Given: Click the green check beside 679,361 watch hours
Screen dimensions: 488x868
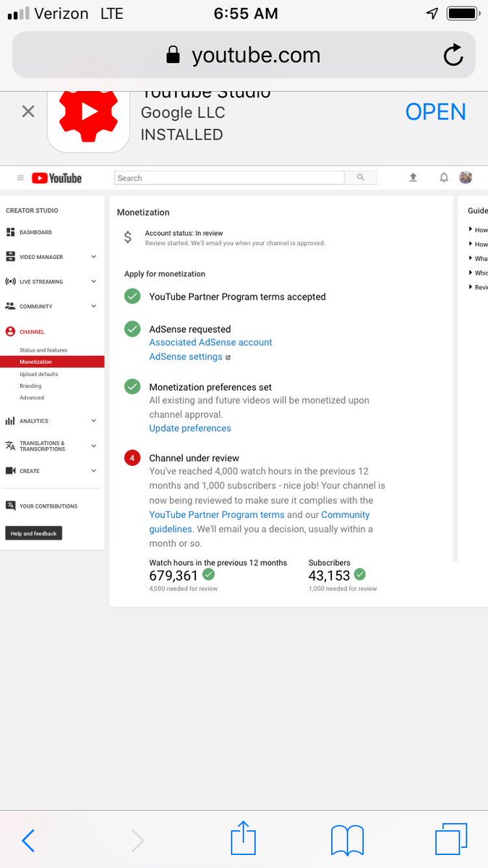Looking at the screenshot, I should (208, 574).
